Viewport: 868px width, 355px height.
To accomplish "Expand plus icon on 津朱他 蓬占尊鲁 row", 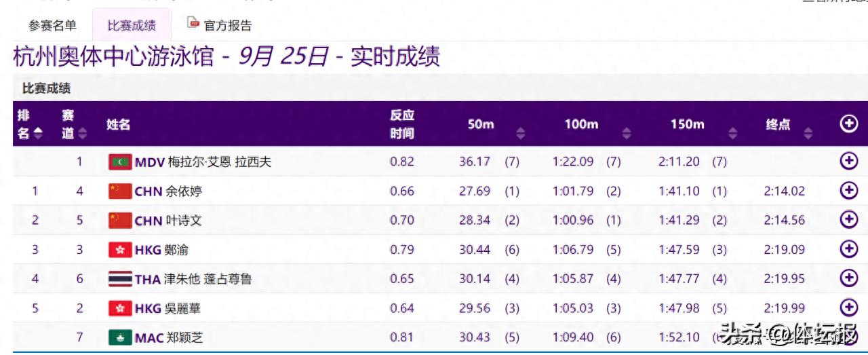I will [848, 278].
